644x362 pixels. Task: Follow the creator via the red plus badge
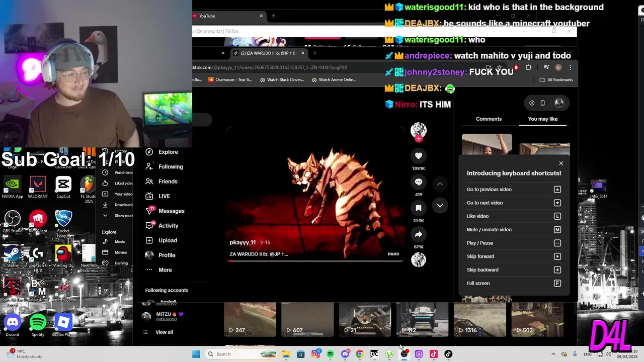pyautogui.click(x=419, y=139)
